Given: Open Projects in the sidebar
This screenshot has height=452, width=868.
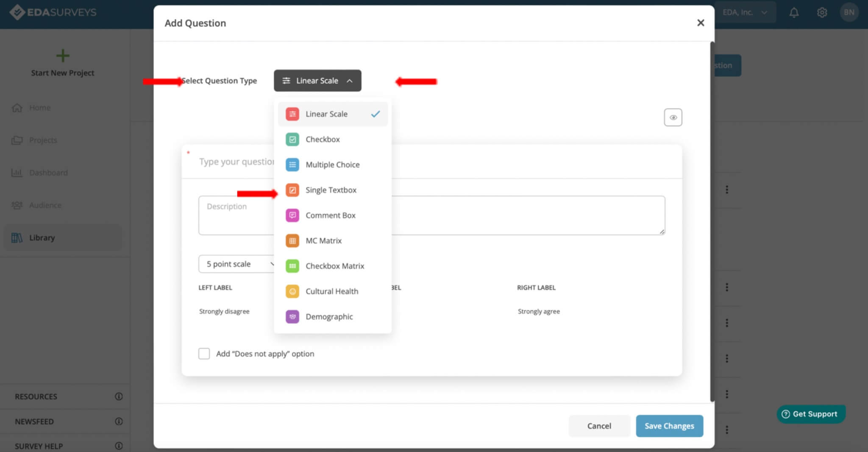Looking at the screenshot, I should pos(63,140).
